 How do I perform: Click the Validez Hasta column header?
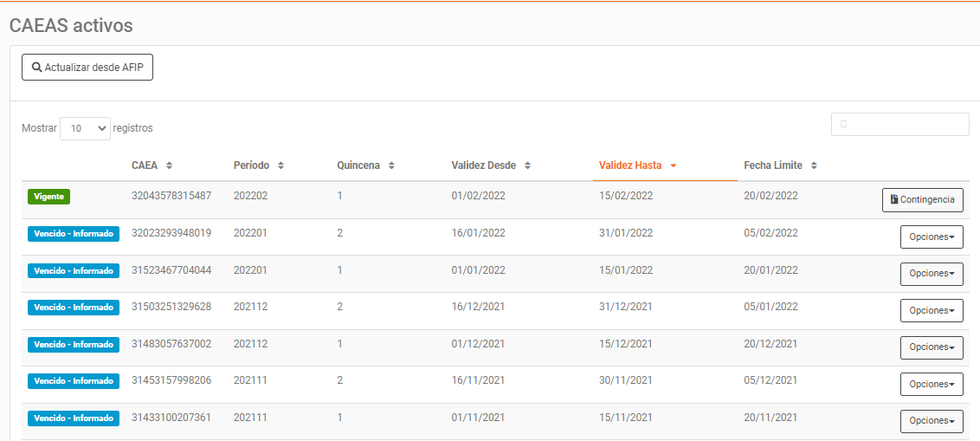click(630, 165)
